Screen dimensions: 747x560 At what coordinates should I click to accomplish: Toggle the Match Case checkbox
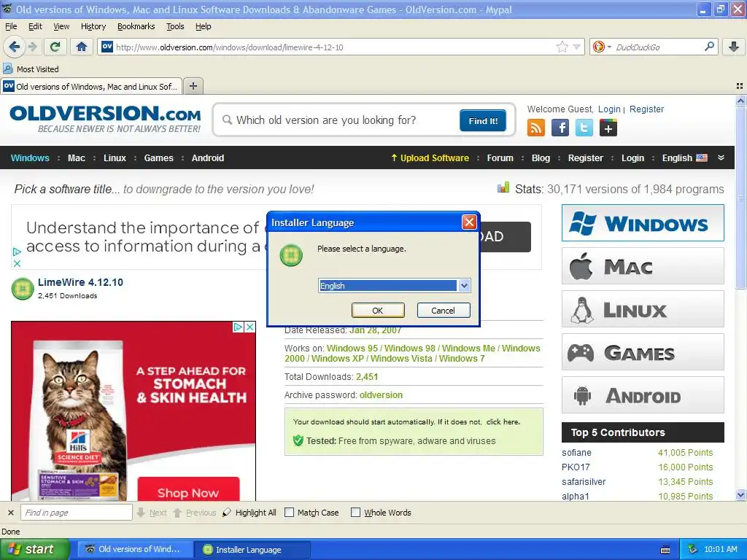[x=289, y=513]
